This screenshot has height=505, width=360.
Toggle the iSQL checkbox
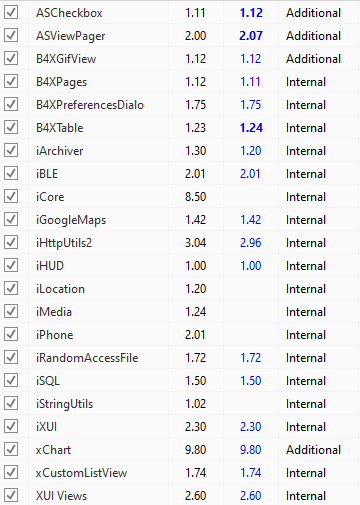[11, 380]
